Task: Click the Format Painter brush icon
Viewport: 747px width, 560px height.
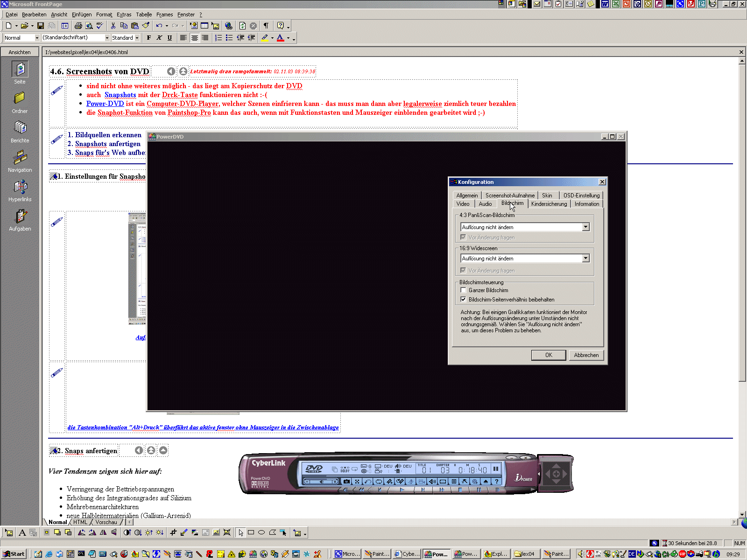Action: click(x=146, y=26)
